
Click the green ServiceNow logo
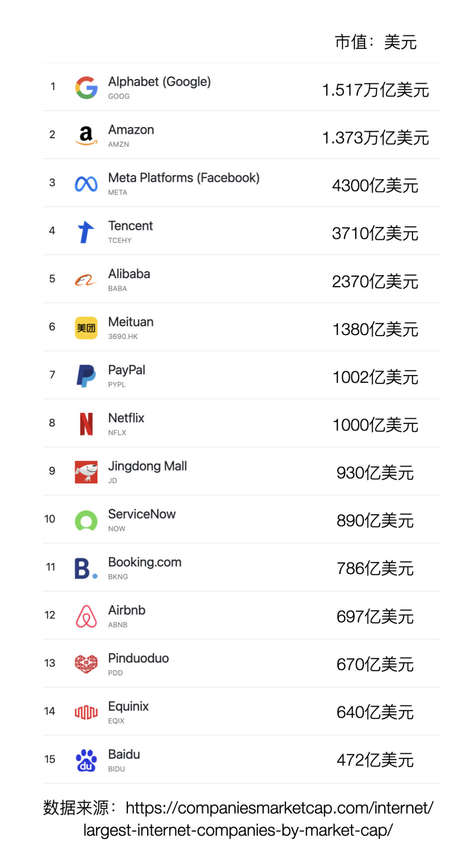[86, 520]
